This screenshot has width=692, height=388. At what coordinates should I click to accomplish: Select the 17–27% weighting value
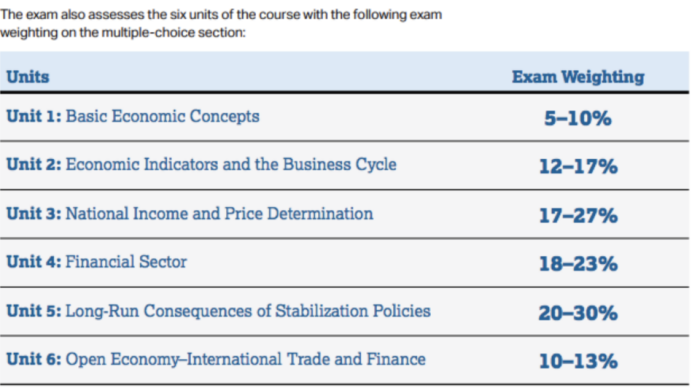578,216
